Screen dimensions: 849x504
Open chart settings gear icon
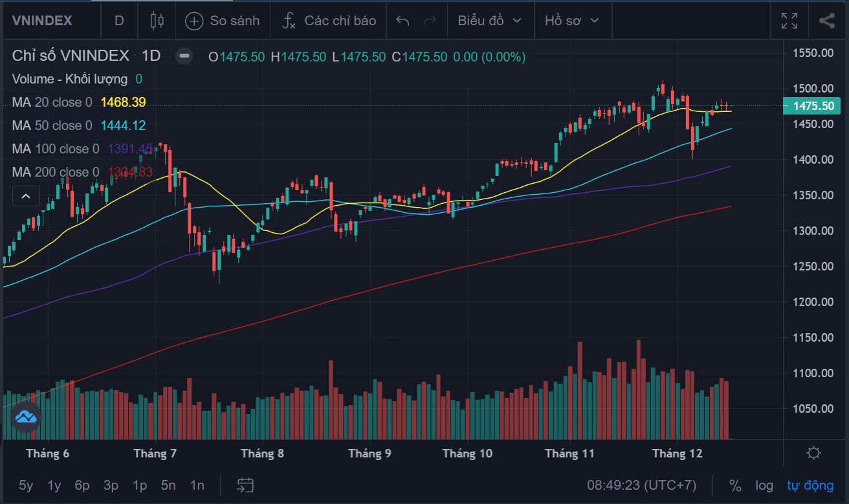[814, 453]
